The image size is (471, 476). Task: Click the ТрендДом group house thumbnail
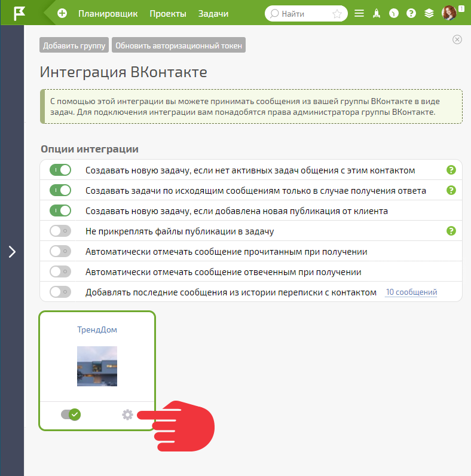pyautogui.click(x=97, y=366)
